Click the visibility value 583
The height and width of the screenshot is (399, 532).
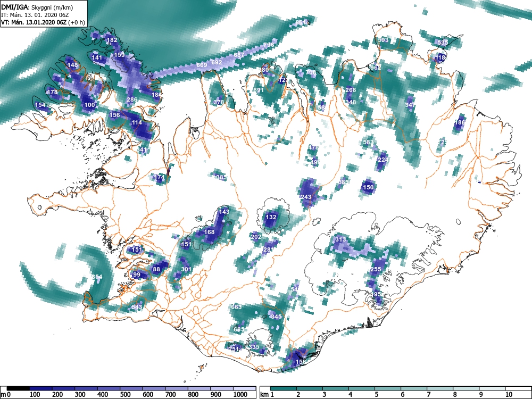368,142
